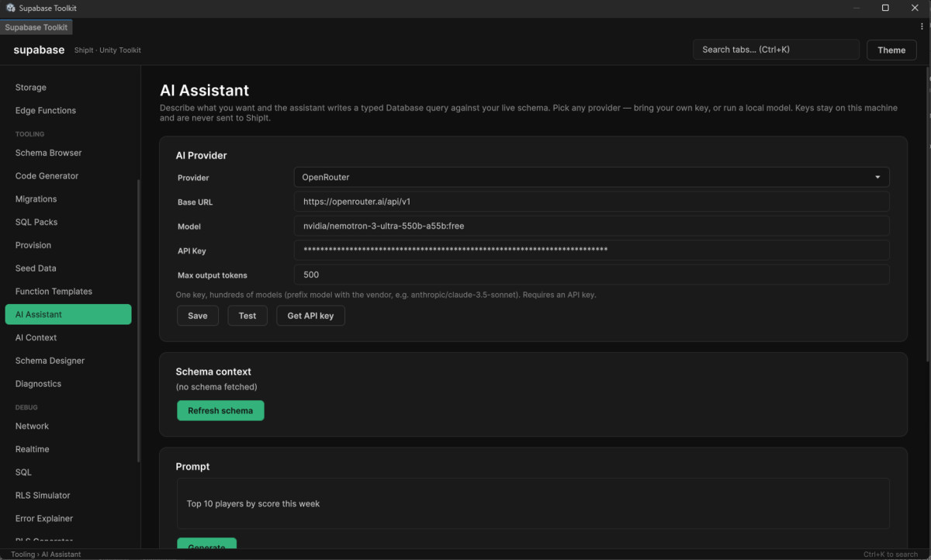Click the Model field with nemotron value
Viewport: 931px width, 560px height.
pos(591,226)
